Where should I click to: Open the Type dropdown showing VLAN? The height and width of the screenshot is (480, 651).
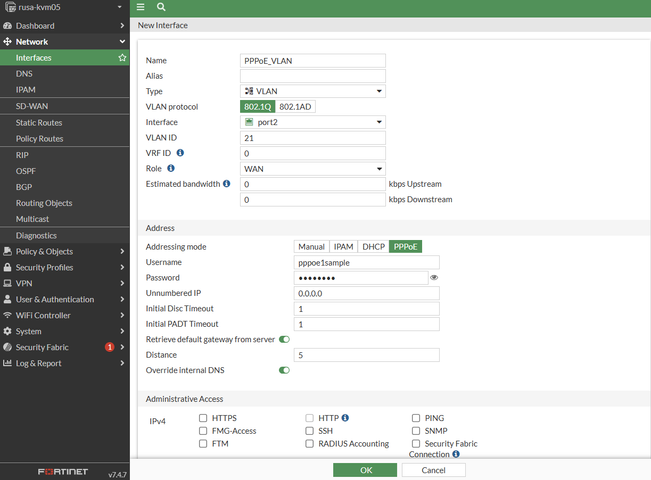pos(313,91)
